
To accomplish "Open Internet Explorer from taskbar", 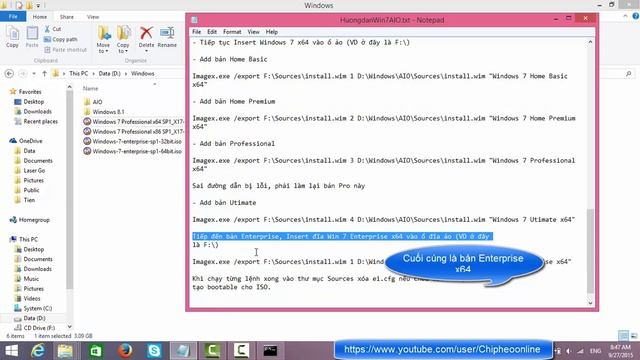I will point(38,350).
